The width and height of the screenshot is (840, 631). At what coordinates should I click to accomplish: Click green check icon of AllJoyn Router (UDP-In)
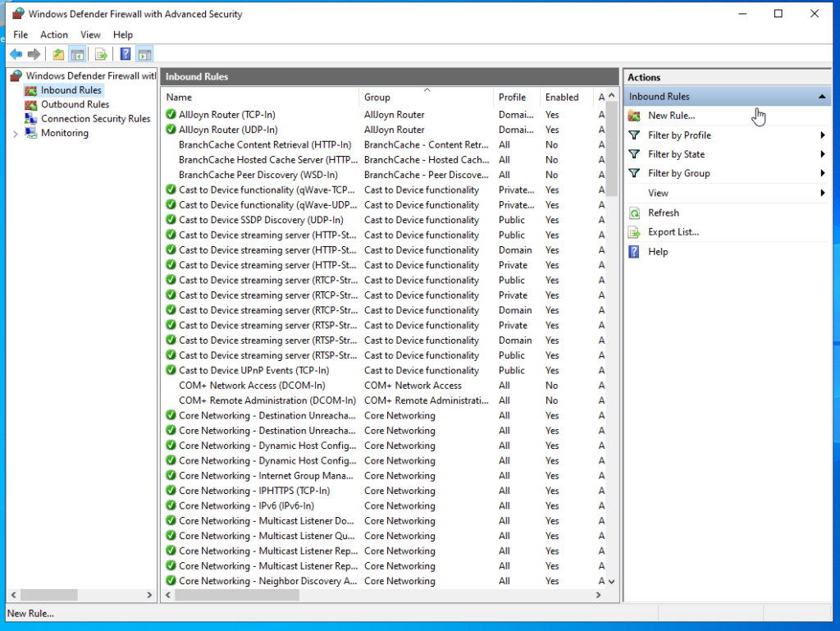pos(171,129)
